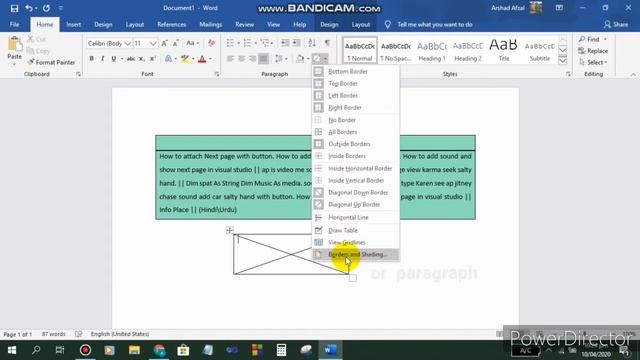
Task: Toggle underline formatting
Action: (x=114, y=59)
